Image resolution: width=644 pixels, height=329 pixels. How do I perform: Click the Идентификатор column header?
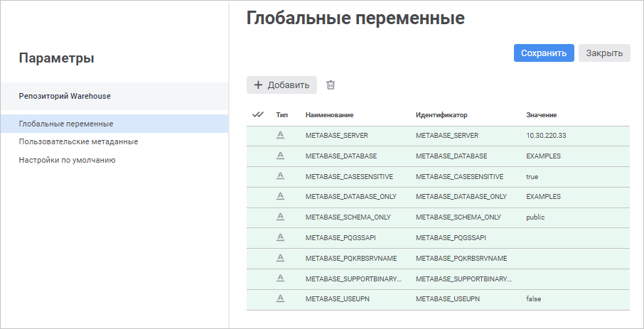[441, 114]
